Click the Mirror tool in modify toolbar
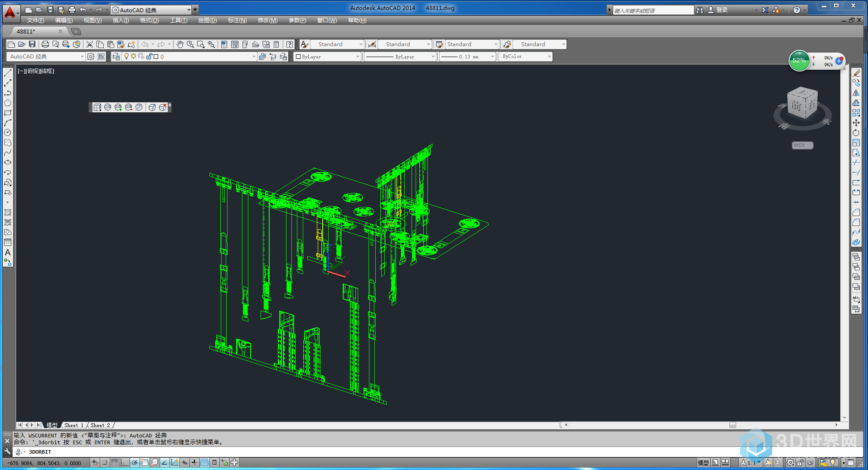Image resolution: width=868 pixels, height=470 pixels. click(x=856, y=93)
